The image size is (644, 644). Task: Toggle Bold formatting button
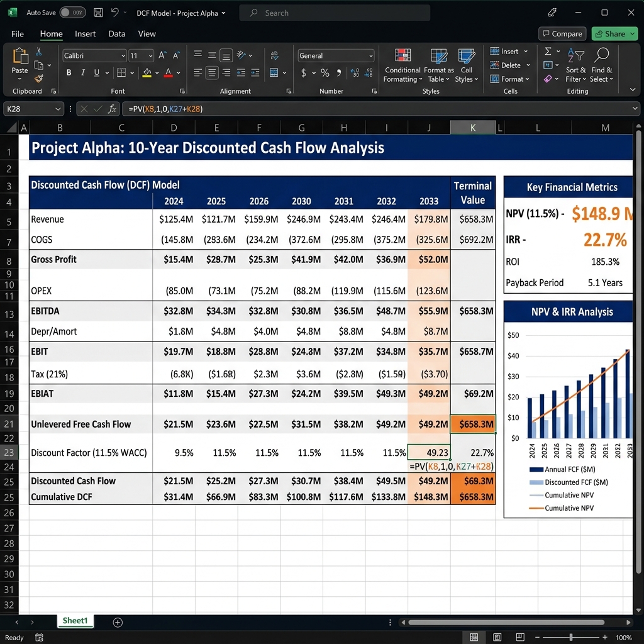[69, 73]
